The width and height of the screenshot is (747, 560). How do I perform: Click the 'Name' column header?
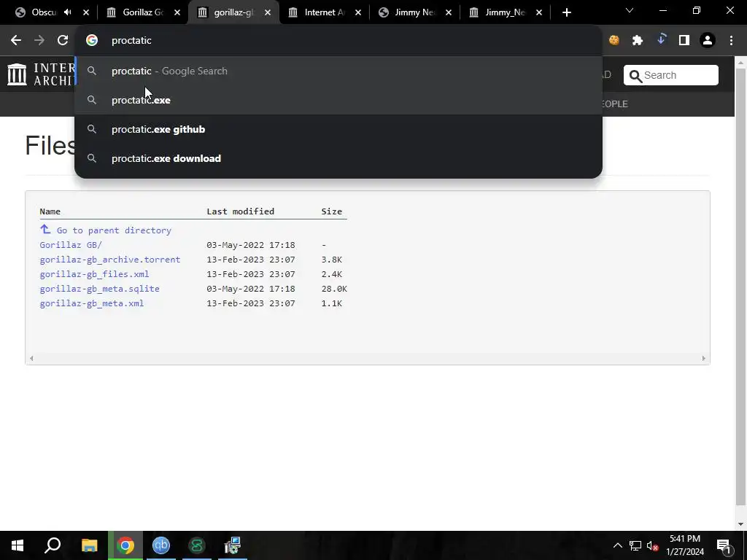pos(50,211)
